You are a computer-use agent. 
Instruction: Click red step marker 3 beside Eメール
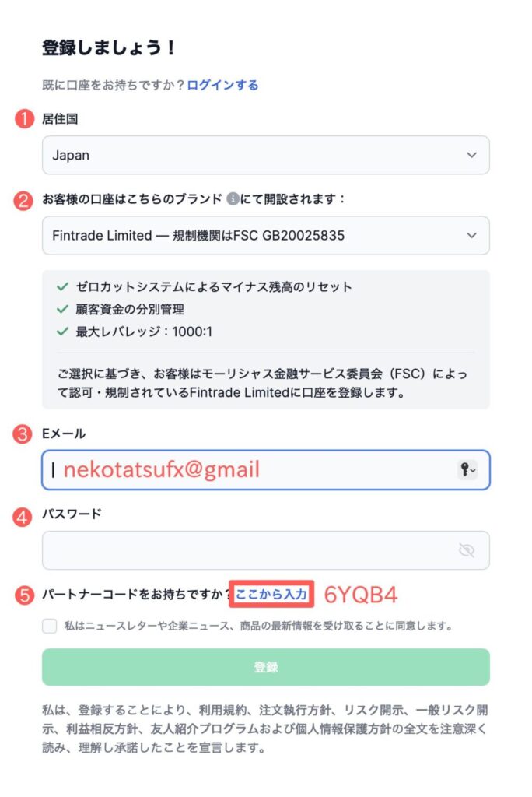(x=23, y=434)
